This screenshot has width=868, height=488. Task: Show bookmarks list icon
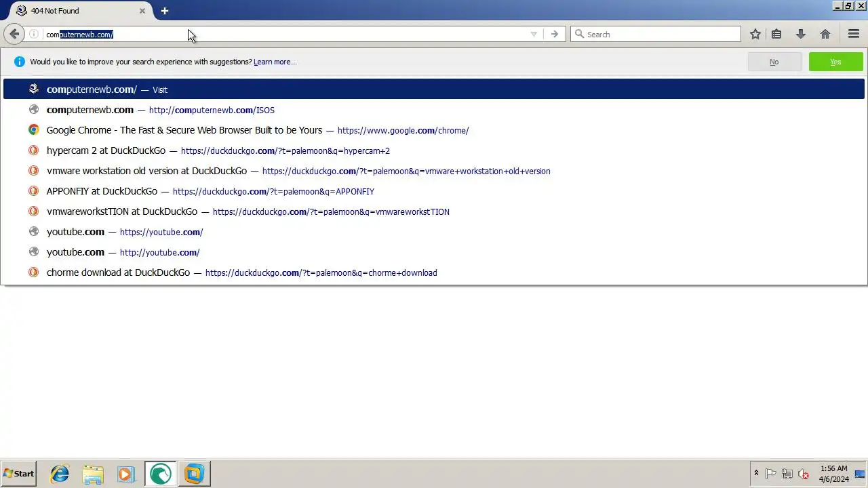click(x=776, y=34)
